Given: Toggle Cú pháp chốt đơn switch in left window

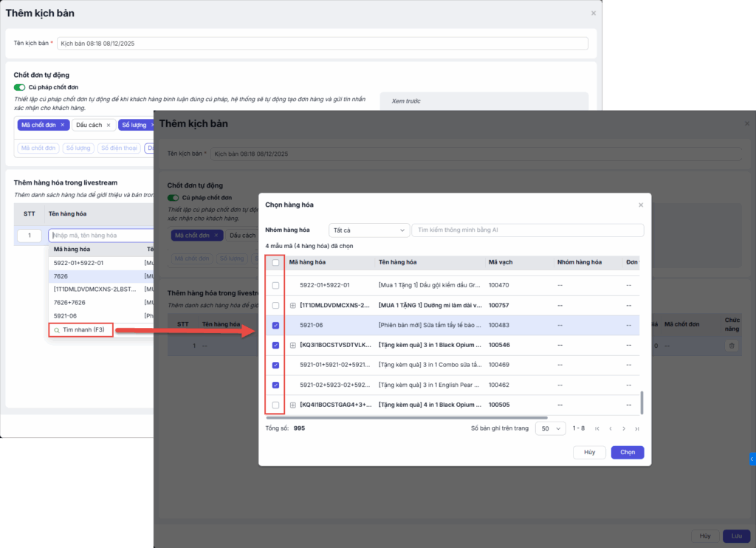Looking at the screenshot, I should tap(19, 87).
